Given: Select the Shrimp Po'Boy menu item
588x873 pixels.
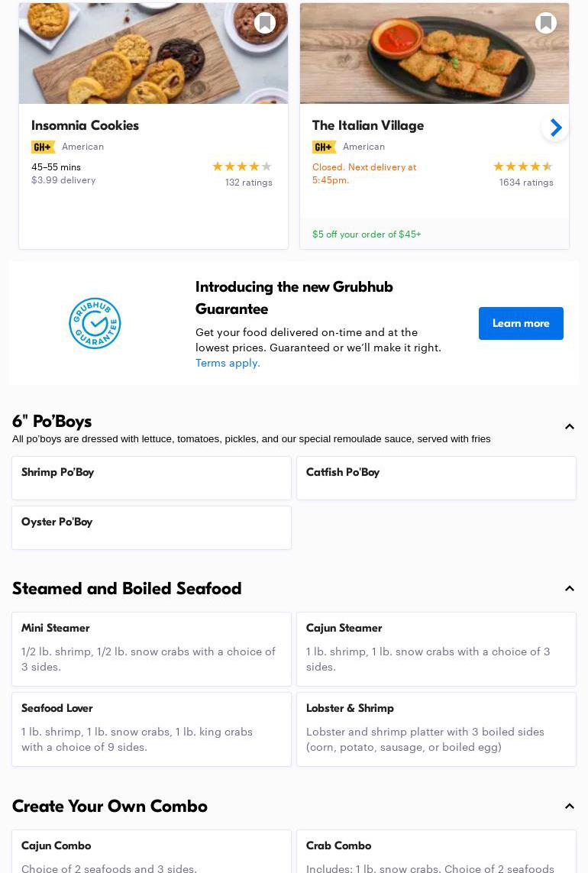Looking at the screenshot, I should pyautogui.click(x=151, y=478).
